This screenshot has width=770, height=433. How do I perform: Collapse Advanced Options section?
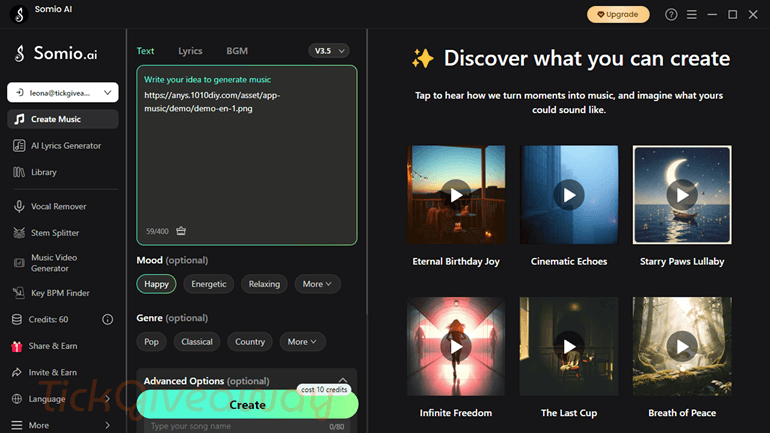point(343,380)
